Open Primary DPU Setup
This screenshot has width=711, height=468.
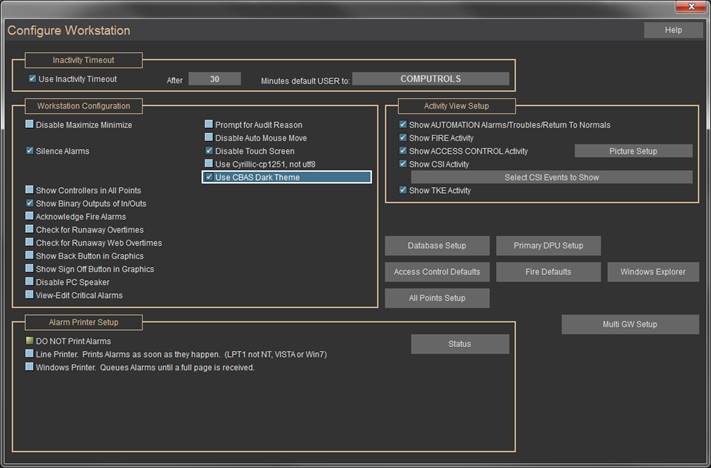click(x=548, y=246)
